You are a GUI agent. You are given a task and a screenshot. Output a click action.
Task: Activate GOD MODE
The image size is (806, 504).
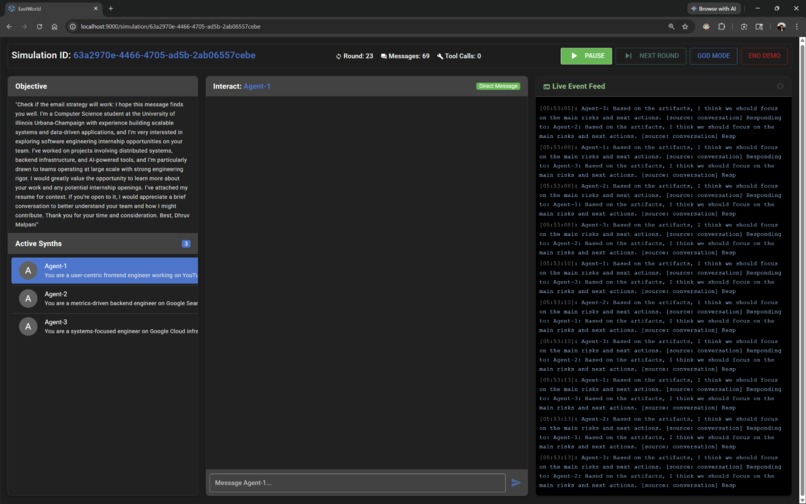(713, 56)
